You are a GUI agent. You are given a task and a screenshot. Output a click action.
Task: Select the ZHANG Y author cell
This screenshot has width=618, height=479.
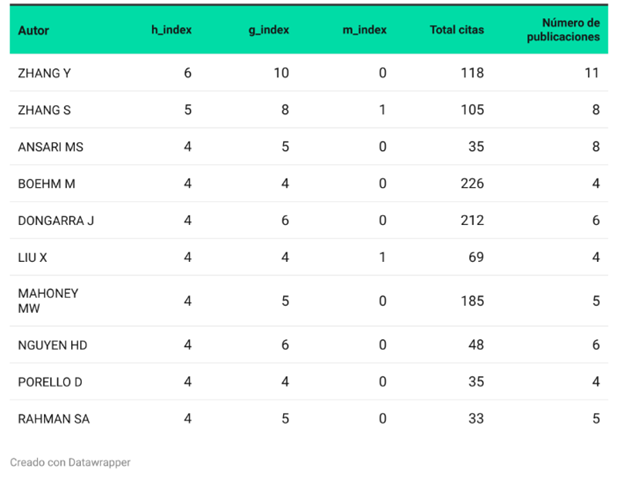click(x=45, y=73)
